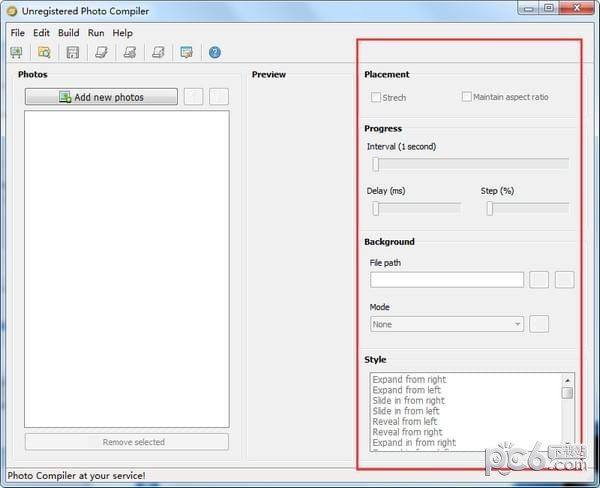The image size is (600, 488).
Task: Select Reveal from right style
Action: click(408, 432)
